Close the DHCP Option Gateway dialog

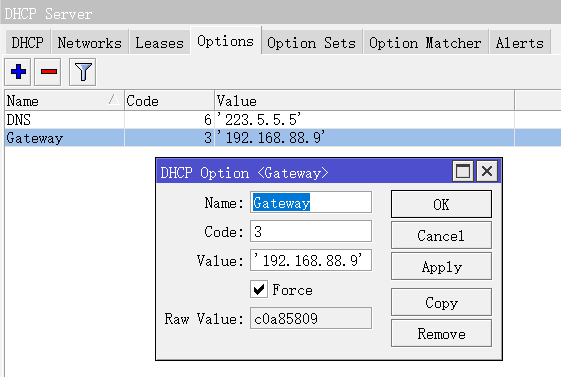(487, 171)
